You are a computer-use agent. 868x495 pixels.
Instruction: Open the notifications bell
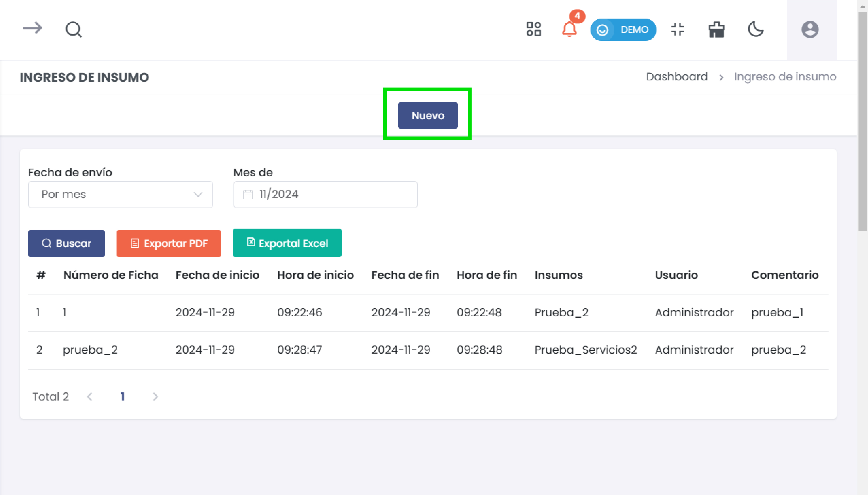point(569,29)
